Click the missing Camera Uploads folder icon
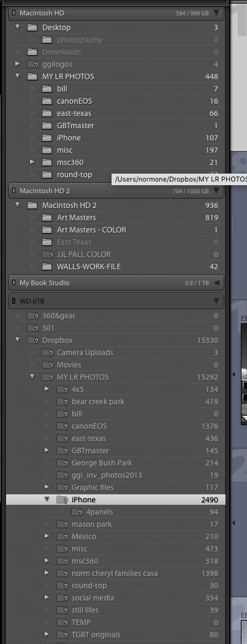Screen dimensions: 247x644 point(47,353)
